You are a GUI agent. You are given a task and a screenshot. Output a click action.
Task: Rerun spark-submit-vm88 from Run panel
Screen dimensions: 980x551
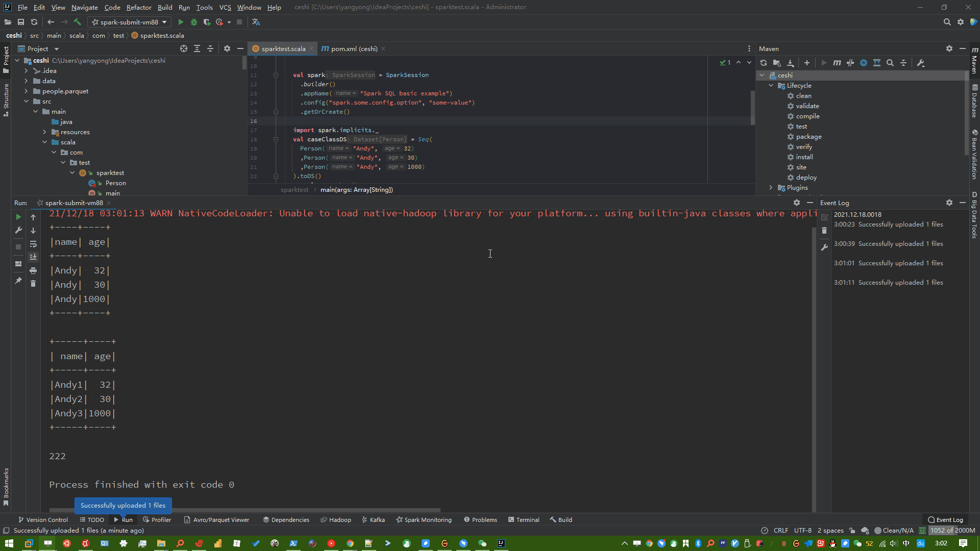point(18,217)
